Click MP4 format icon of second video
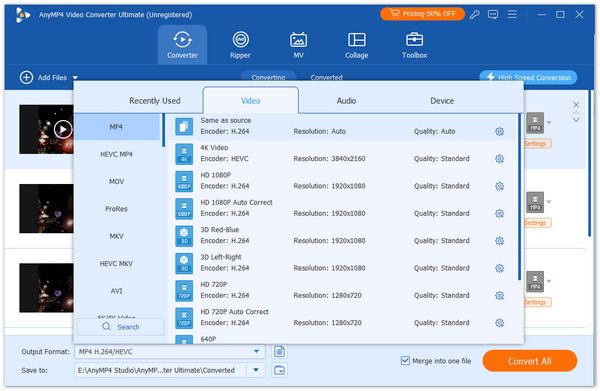 [x=535, y=202]
